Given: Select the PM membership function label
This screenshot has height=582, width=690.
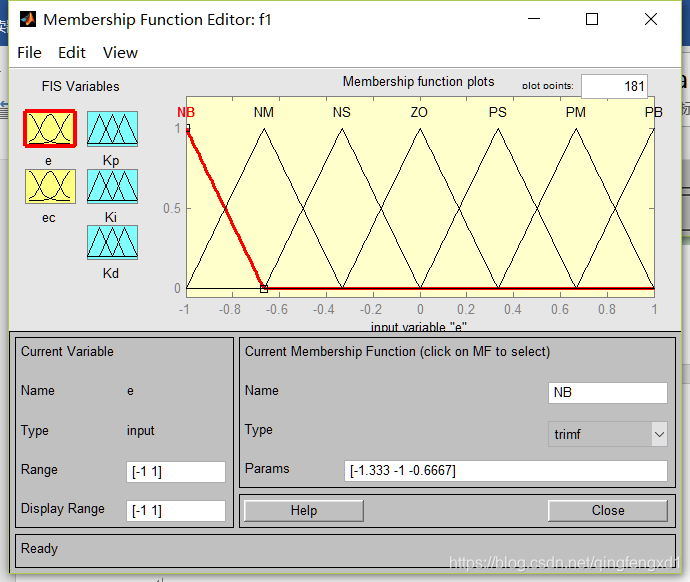Looking at the screenshot, I should click(x=576, y=113).
